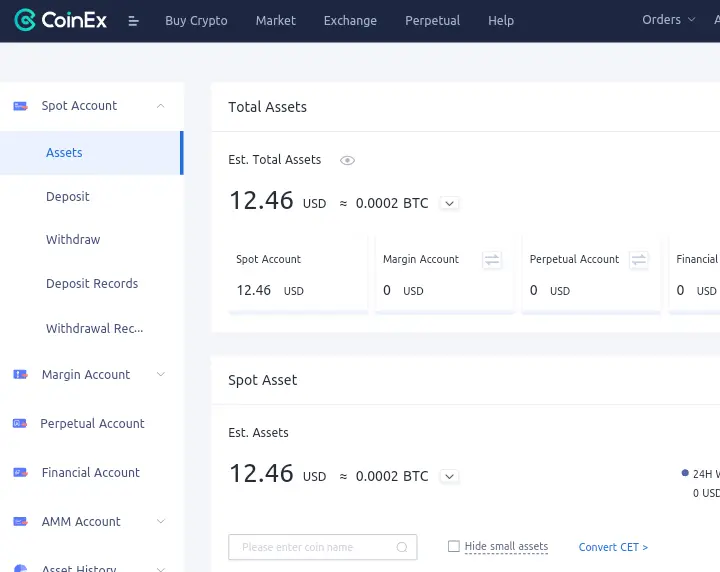Open the hamburger menu icon beside CoinEx
This screenshot has width=720, height=572.
pyautogui.click(x=133, y=21)
